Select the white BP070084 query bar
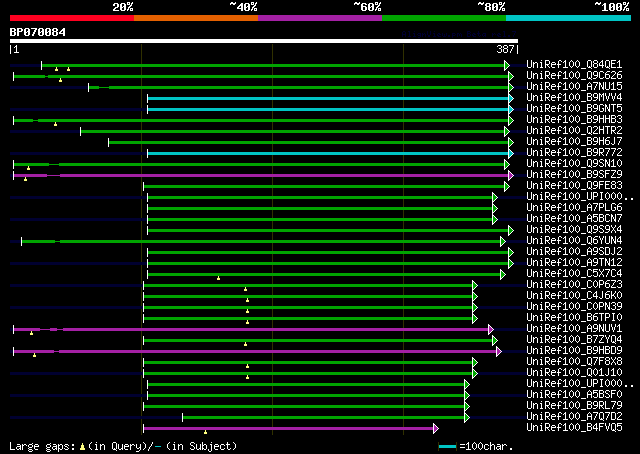 pyautogui.click(x=264, y=41)
